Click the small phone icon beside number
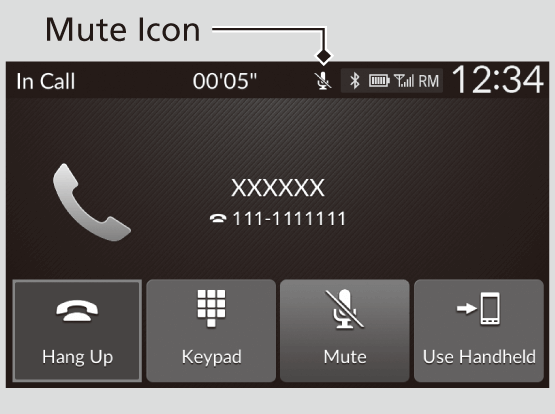 (x=218, y=218)
